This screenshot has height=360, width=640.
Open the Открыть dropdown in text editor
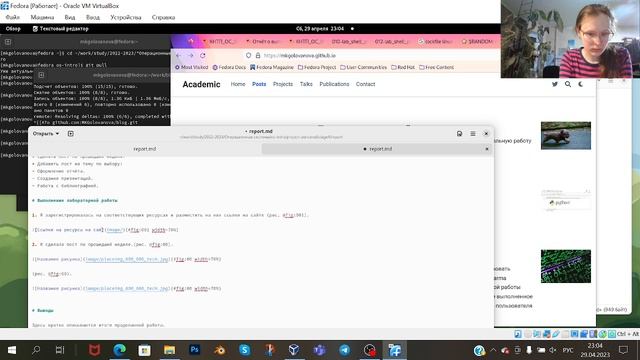coord(46,134)
